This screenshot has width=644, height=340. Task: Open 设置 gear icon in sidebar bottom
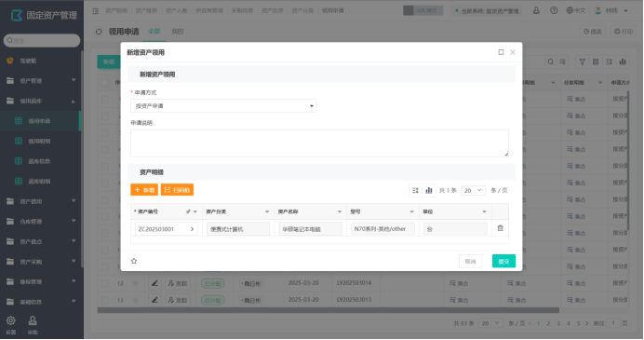[11, 320]
